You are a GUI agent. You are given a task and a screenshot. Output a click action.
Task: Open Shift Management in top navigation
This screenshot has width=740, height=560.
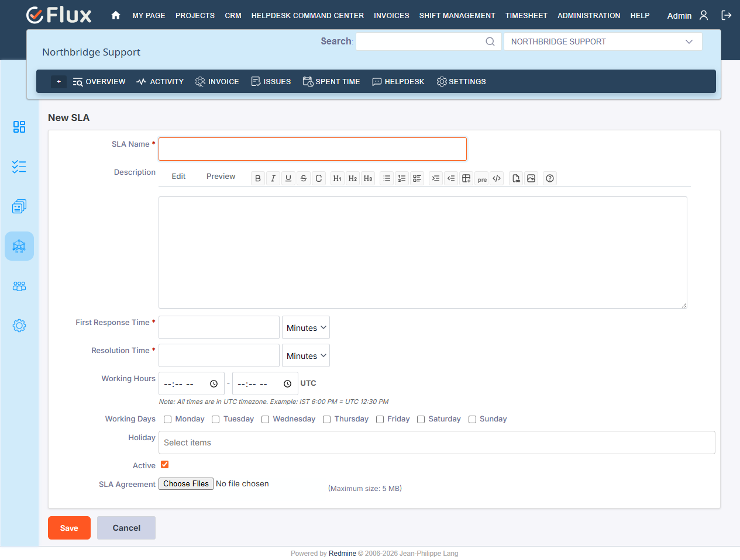(457, 16)
